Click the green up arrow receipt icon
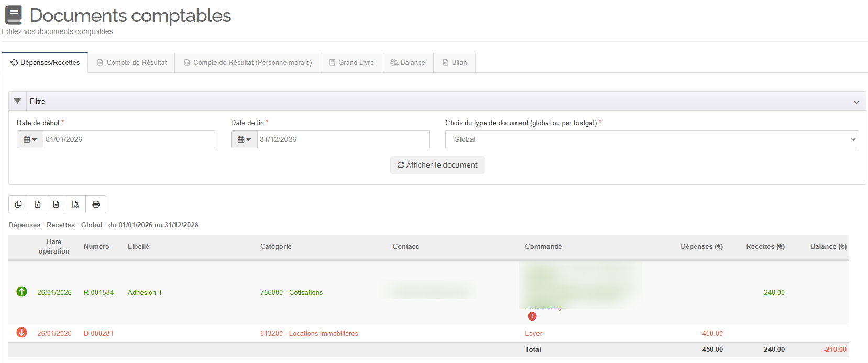868x363 pixels. point(21,292)
